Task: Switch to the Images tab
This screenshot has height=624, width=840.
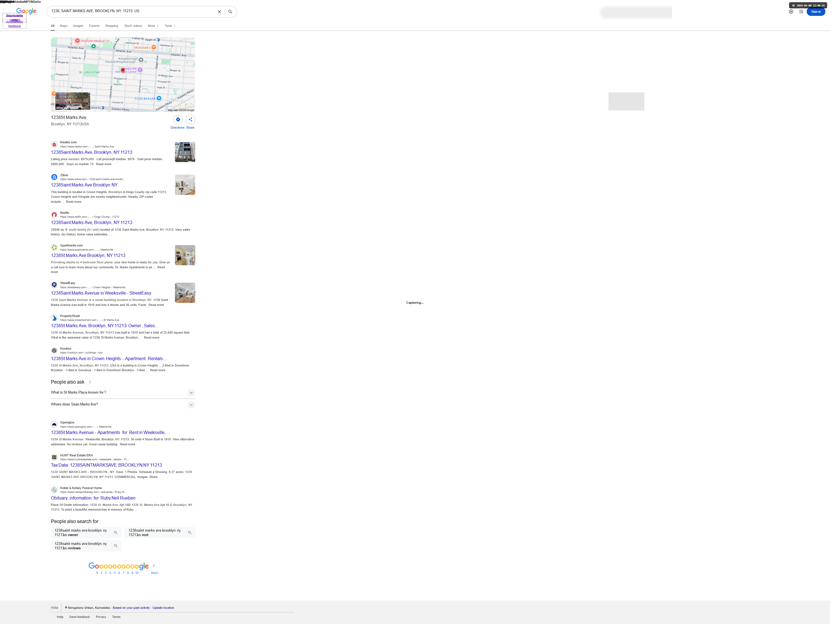Action: point(78,26)
